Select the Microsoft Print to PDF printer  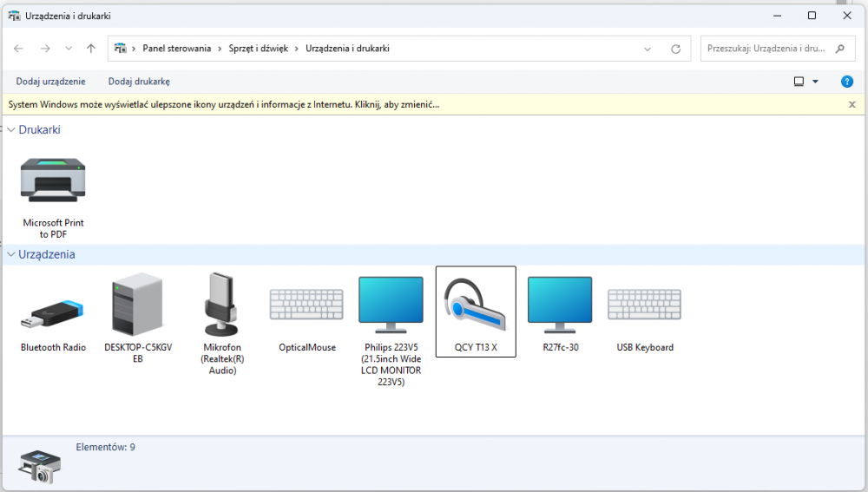click(x=53, y=180)
